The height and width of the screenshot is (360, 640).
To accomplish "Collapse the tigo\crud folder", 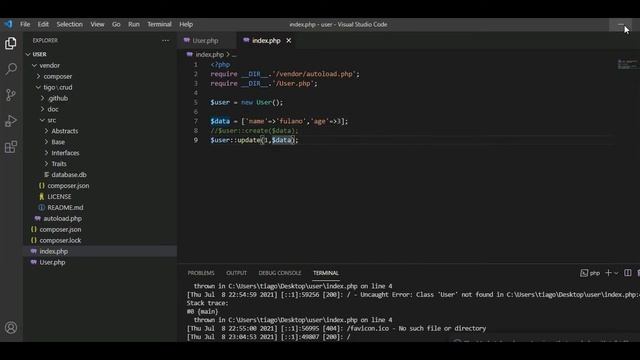I will pos(38,87).
